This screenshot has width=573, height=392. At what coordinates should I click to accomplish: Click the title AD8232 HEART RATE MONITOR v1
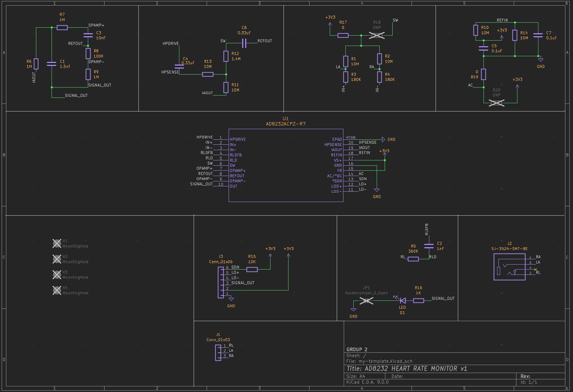pos(416,369)
